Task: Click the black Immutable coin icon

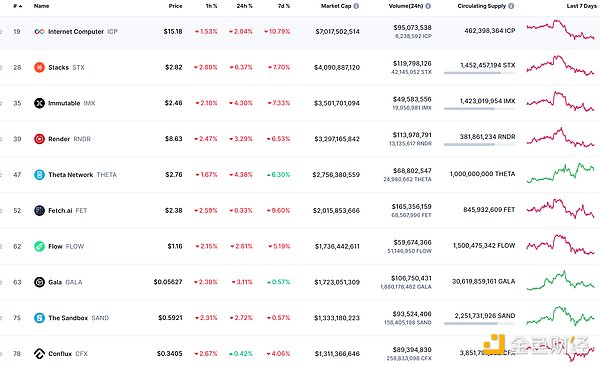Action: 39,103
